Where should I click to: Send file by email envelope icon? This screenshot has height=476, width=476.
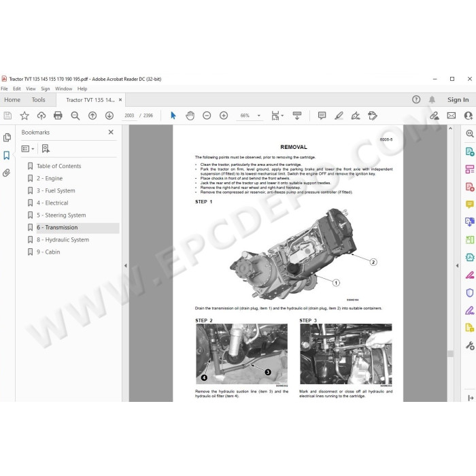pos(452,116)
